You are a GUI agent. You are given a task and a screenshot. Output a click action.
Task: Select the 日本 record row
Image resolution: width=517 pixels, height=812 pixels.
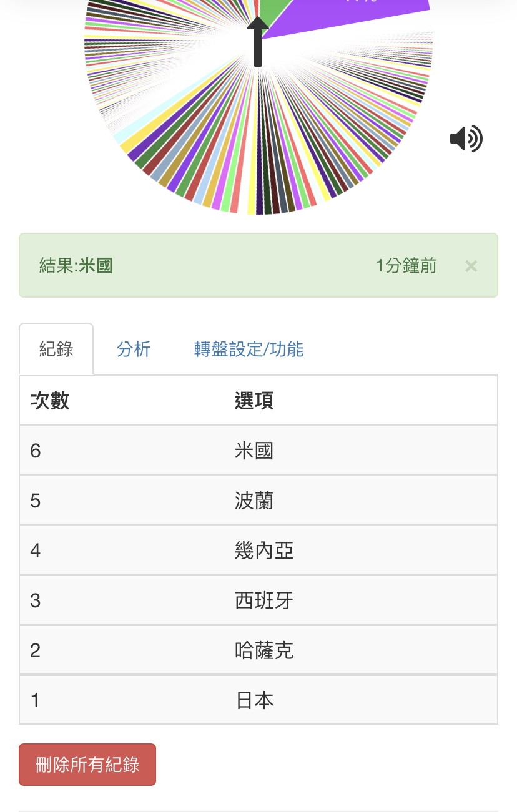coord(258,700)
